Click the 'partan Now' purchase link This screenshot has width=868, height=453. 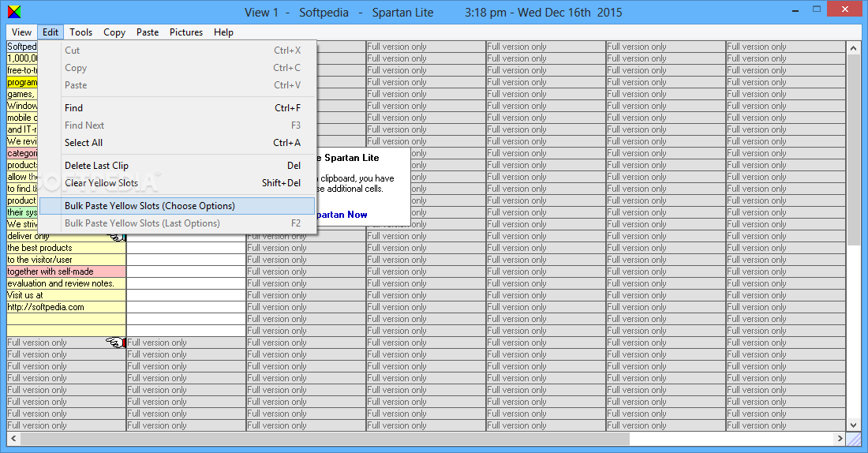(x=342, y=215)
